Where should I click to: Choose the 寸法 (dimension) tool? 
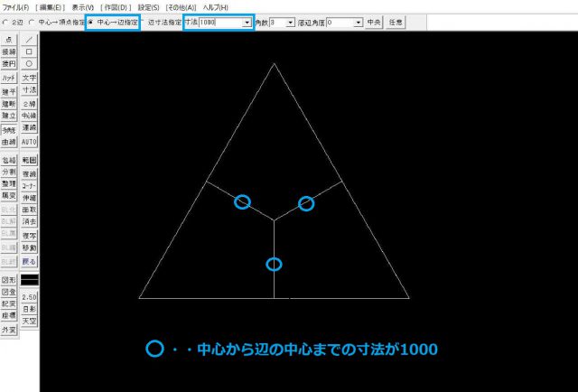click(30, 90)
